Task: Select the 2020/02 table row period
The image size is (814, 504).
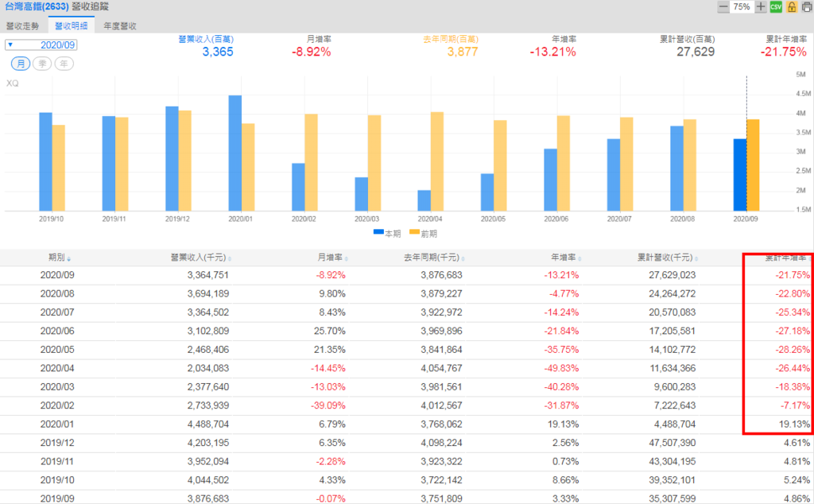Action: coord(57,405)
